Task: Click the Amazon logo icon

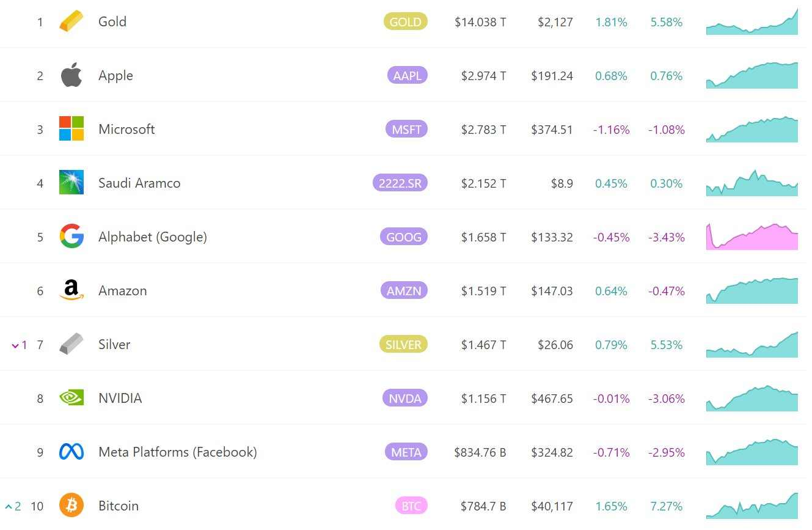Action: point(71,290)
